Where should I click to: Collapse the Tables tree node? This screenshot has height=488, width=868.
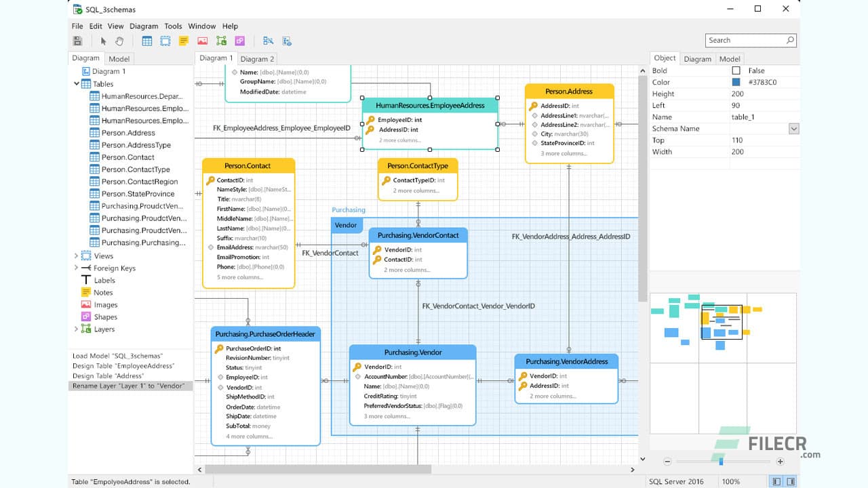76,84
